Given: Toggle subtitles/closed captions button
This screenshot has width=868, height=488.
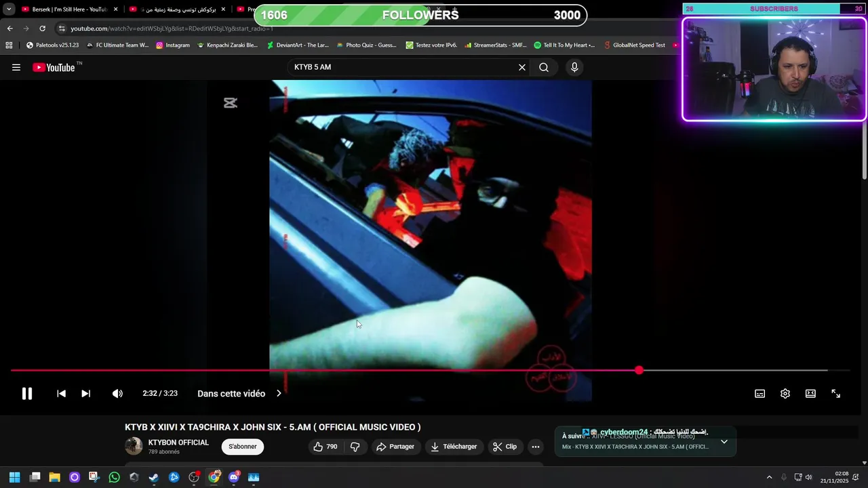Looking at the screenshot, I should 760,394.
